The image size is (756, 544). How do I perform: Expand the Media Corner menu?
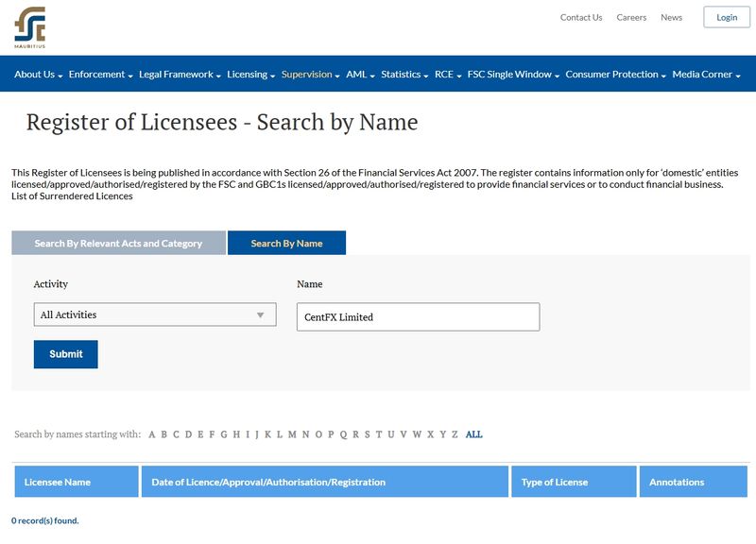tap(706, 75)
